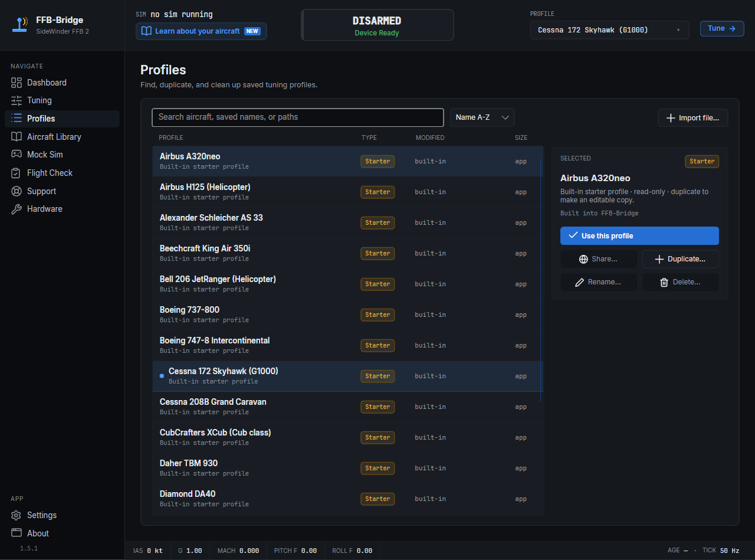The height and width of the screenshot is (560, 755).
Task: Select the Bell 206 JetRanger (Helicopter) profile
Action: 347,284
